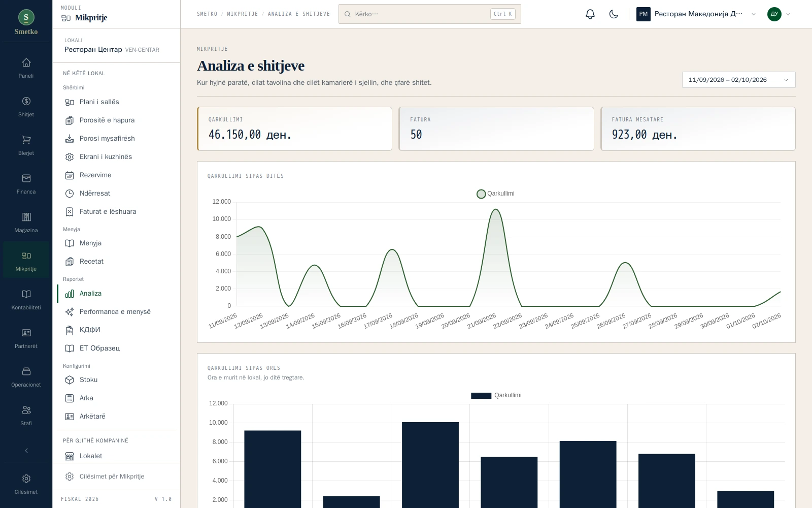Open the Shitjet module in sidebar
Image resolution: width=812 pixels, height=508 pixels.
point(26,107)
